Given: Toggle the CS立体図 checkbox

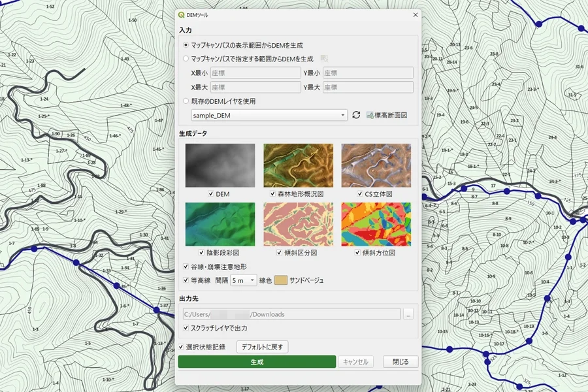Looking at the screenshot, I should coord(359,193).
